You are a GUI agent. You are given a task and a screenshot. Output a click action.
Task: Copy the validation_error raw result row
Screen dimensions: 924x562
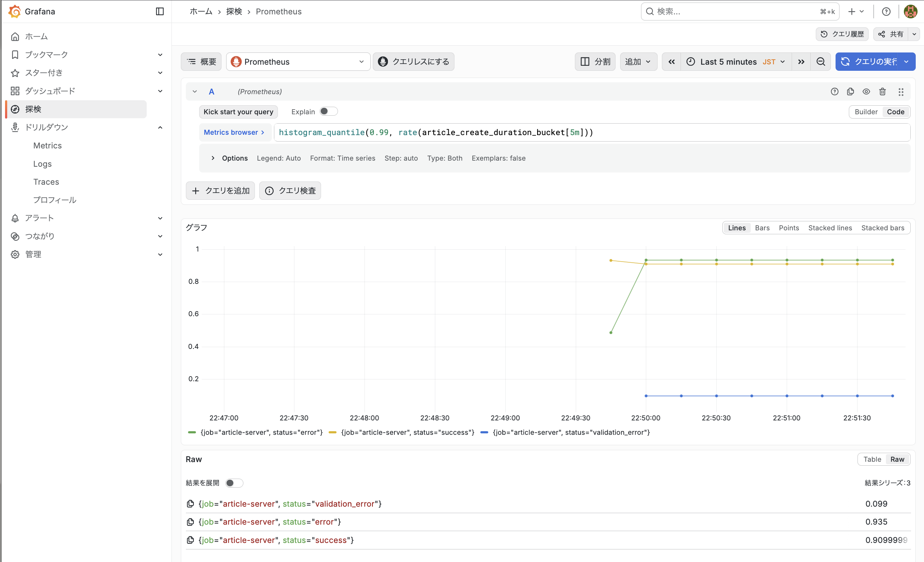coord(191,503)
